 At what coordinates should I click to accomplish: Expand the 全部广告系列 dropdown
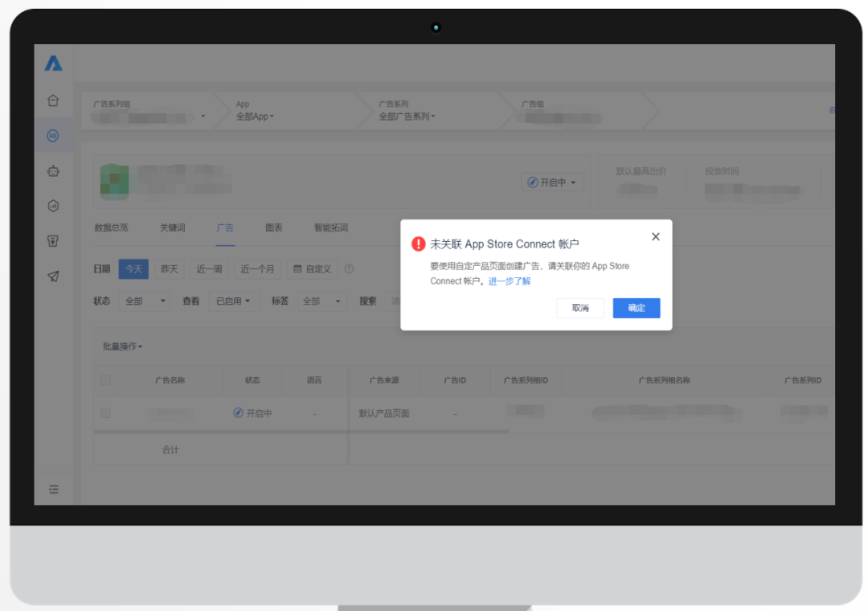point(407,117)
